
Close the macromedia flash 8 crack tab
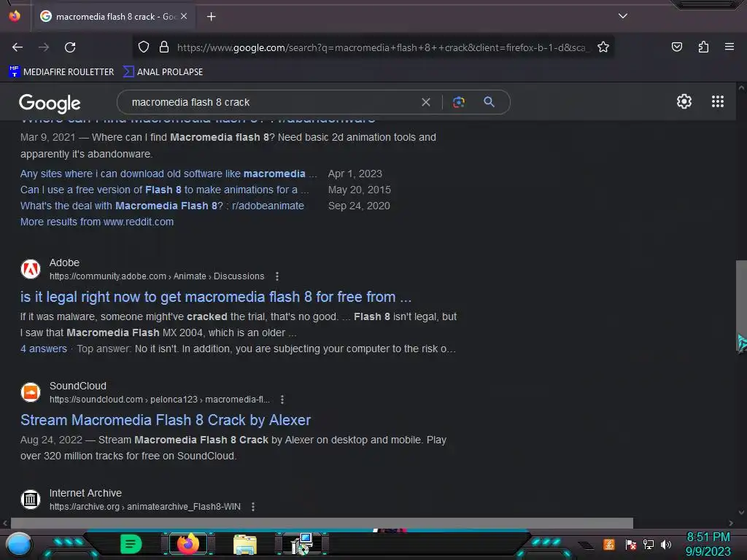[x=184, y=16]
